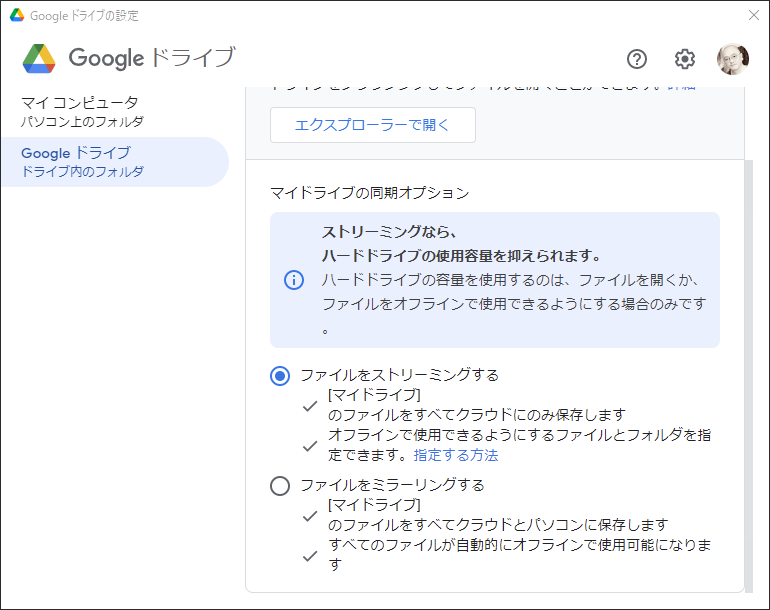Click checkmark beside すべてのファイルが自動的に
Screen dimensions: 770x610
[x=310, y=556]
